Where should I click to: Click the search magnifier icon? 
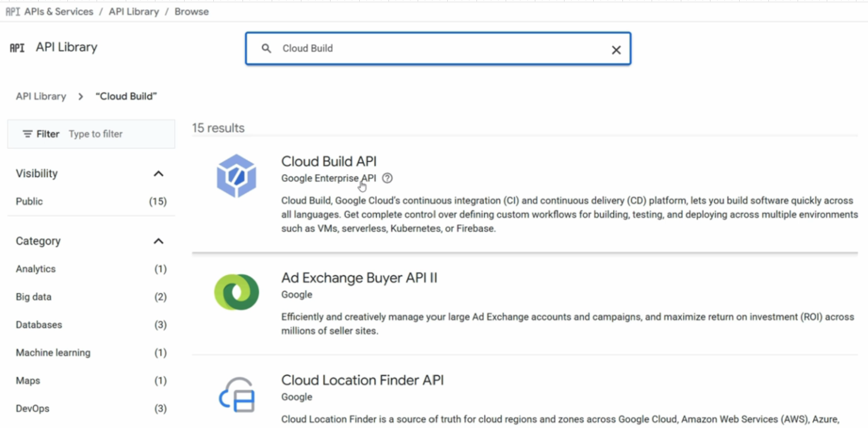coord(266,48)
